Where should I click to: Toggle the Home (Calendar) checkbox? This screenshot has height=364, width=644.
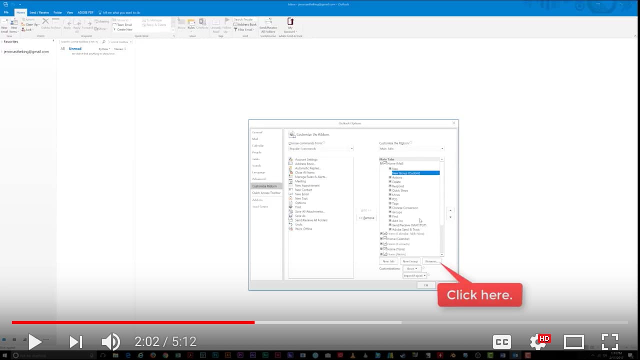384,238
